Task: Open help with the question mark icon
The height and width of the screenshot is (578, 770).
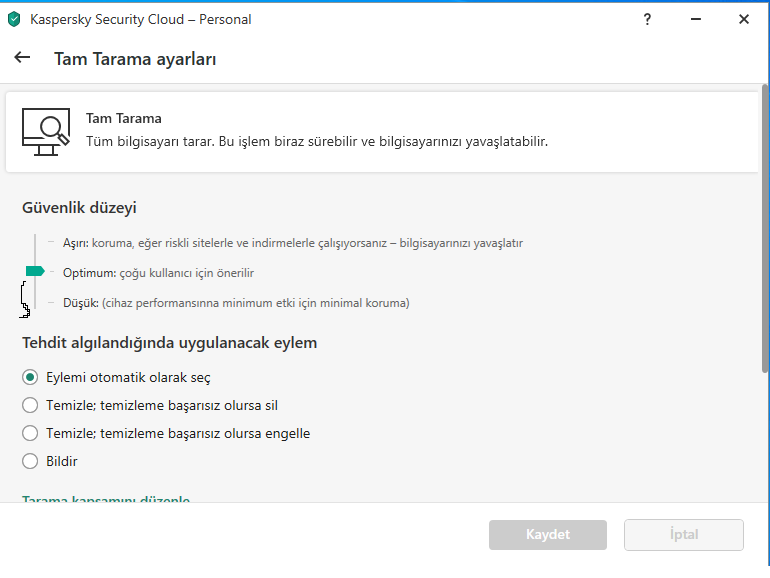Action: point(647,19)
